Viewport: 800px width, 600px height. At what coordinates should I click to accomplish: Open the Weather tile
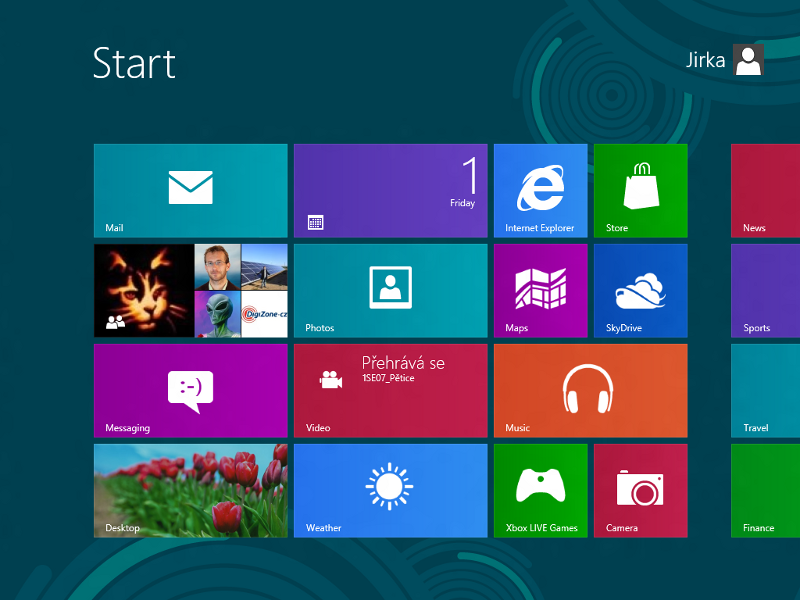pos(390,490)
